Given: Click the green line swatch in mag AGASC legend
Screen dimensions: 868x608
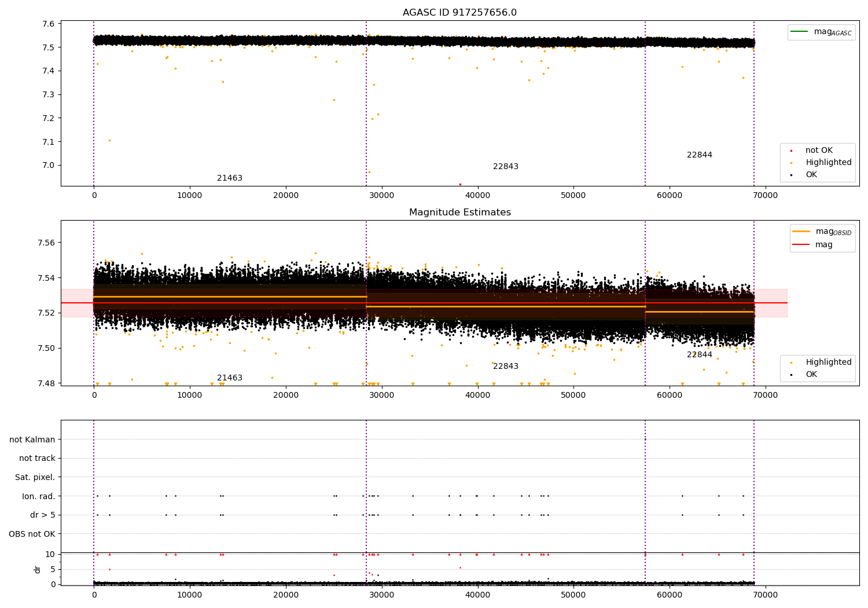Looking at the screenshot, I should click(x=799, y=32).
